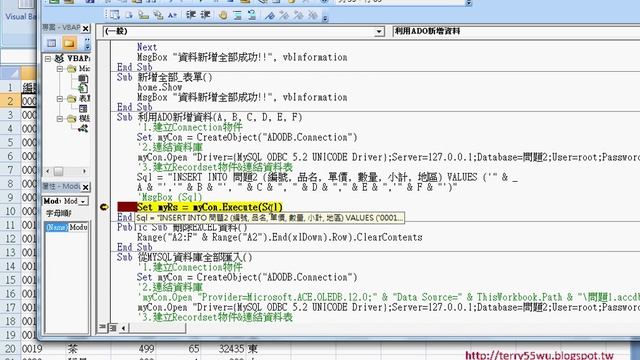Select the UserForm item in project tree

(x=83, y=108)
